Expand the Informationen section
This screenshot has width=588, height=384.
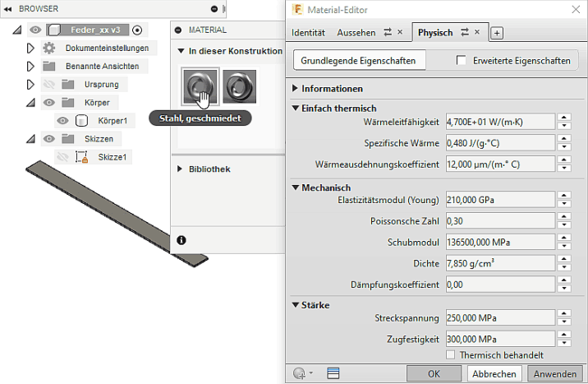(296, 89)
